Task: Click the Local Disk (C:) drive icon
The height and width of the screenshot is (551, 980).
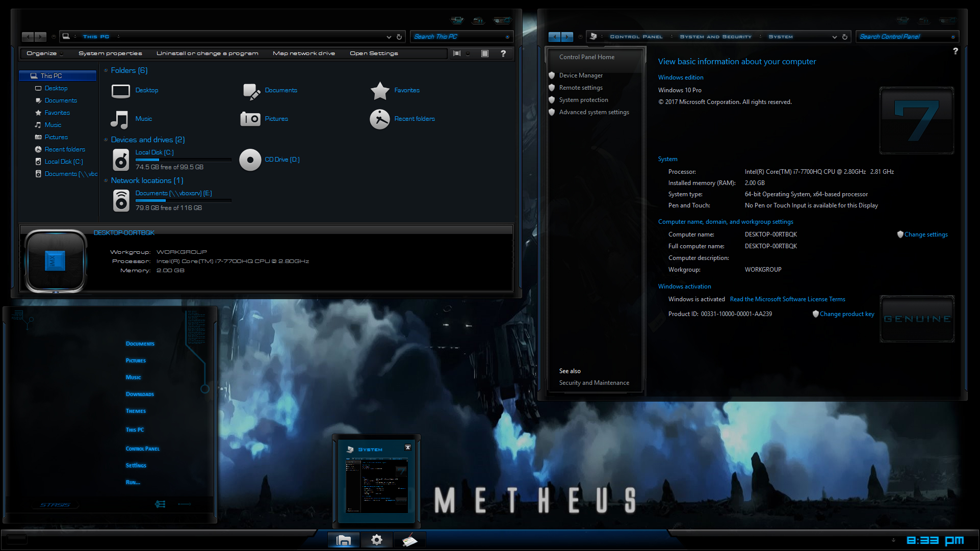Action: coord(120,160)
